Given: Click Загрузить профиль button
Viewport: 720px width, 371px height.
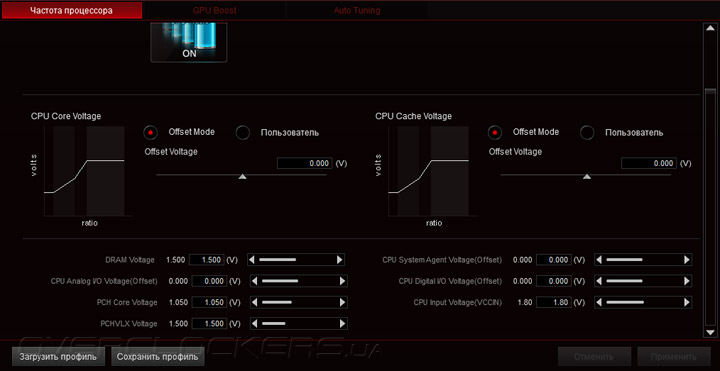Looking at the screenshot, I should (x=58, y=356).
